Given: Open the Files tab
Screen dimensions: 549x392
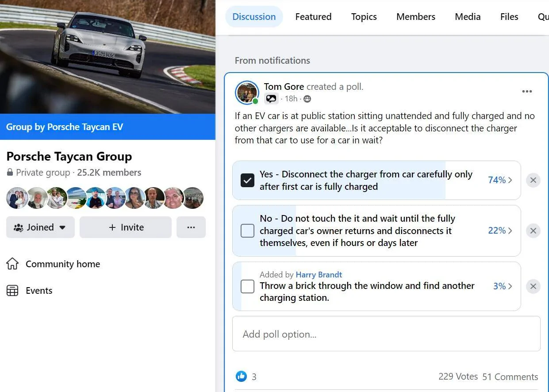Looking at the screenshot, I should [509, 17].
